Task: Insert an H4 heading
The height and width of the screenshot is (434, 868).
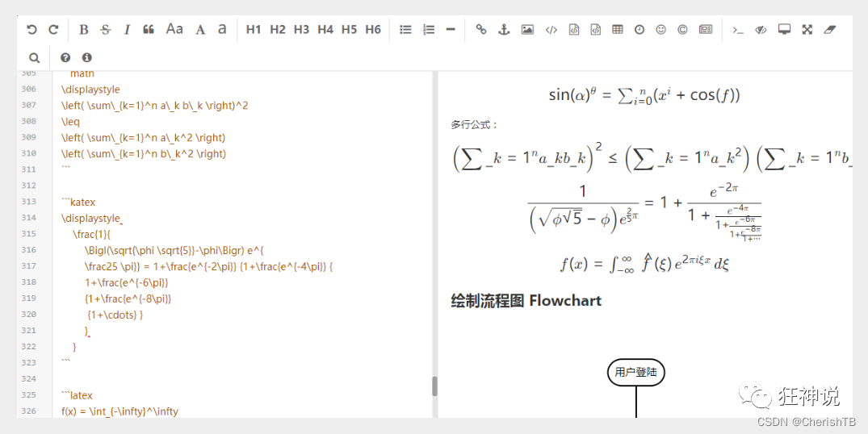Action: pyautogui.click(x=325, y=30)
